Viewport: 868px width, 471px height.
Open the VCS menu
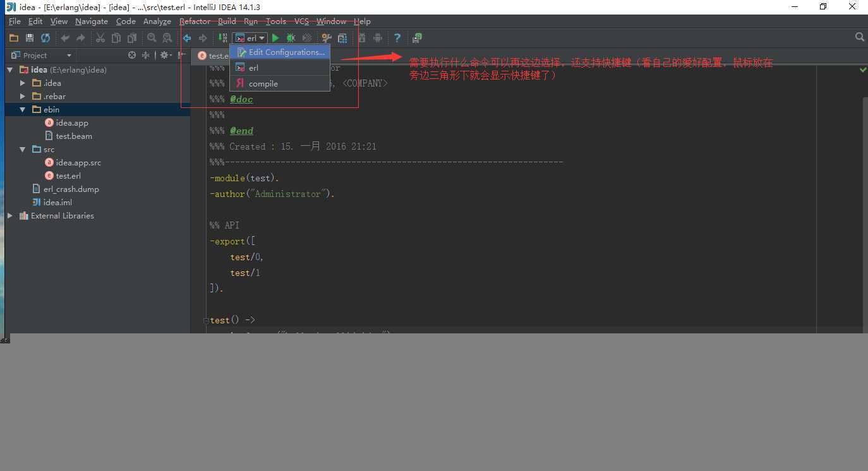tap(301, 21)
